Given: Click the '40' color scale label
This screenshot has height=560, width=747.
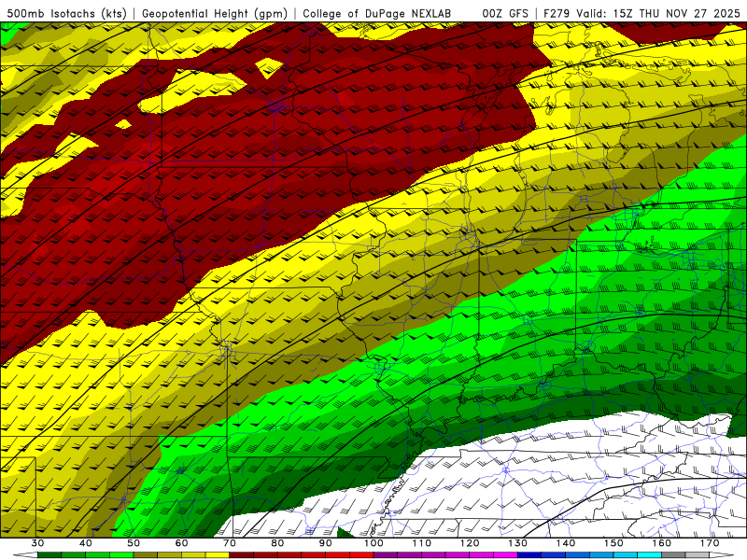Looking at the screenshot, I should click(86, 543).
